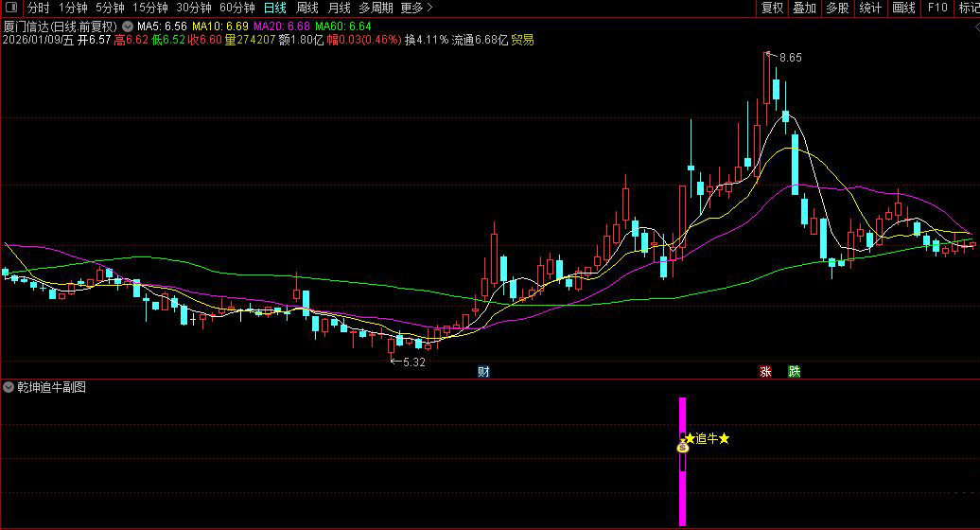The image size is (980, 530).
Task: Click the 5.32 low price label
Action: [x=413, y=362]
